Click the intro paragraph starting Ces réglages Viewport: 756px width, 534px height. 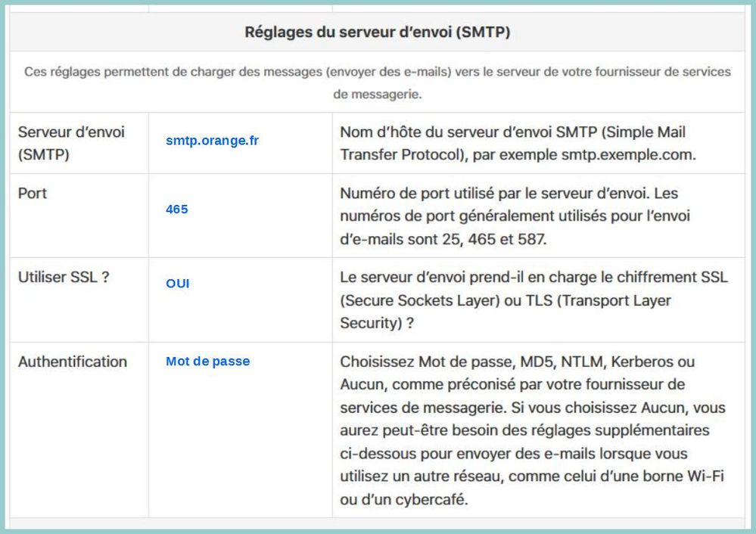click(377, 83)
